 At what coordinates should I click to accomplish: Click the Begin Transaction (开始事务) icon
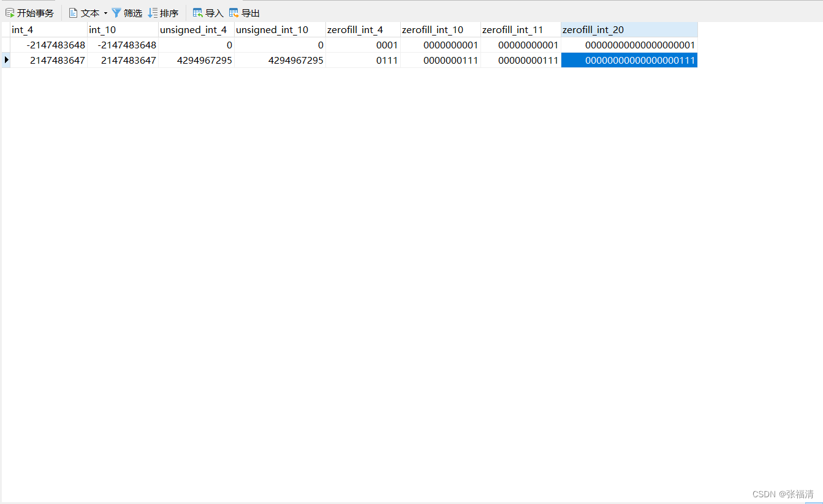10,13
